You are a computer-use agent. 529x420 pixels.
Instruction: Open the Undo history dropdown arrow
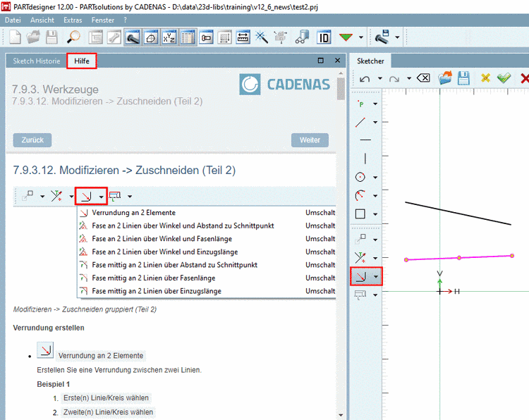pyautogui.click(x=380, y=78)
